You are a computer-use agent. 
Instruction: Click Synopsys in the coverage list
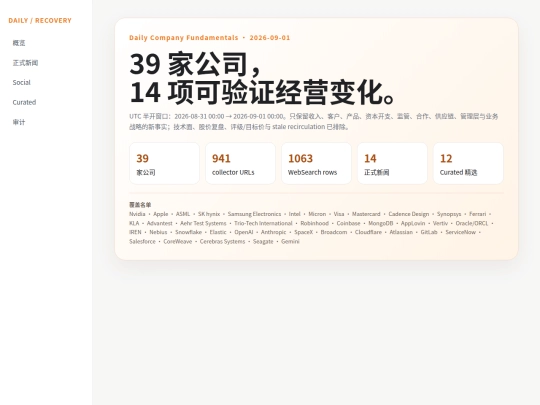449,214
